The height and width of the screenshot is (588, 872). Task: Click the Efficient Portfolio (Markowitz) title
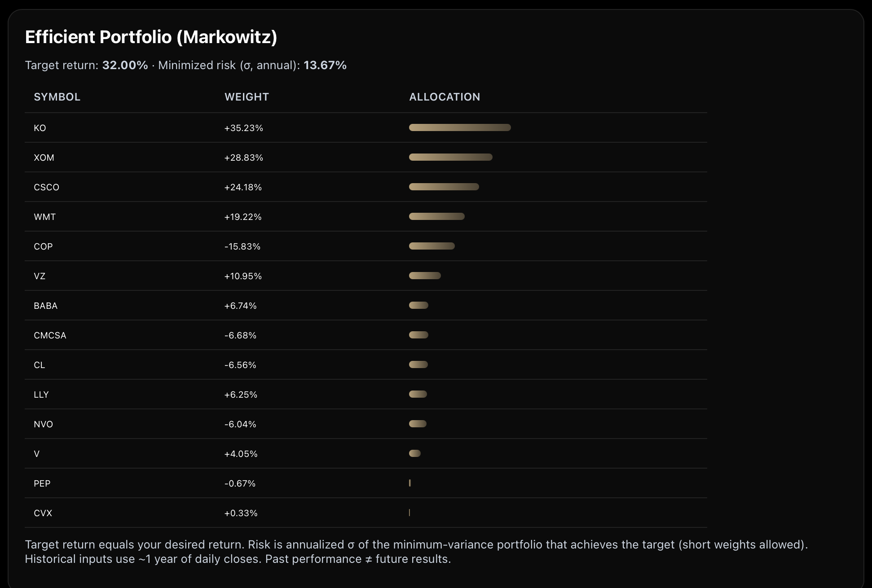coord(151,37)
